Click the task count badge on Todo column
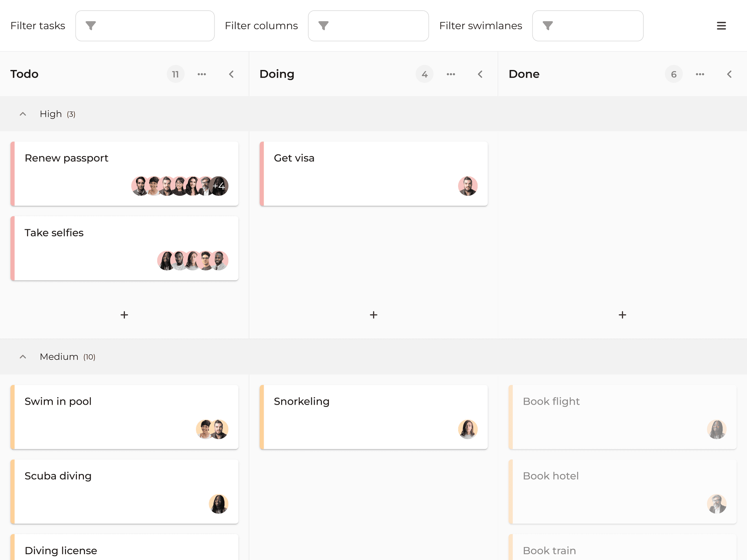 175,74
